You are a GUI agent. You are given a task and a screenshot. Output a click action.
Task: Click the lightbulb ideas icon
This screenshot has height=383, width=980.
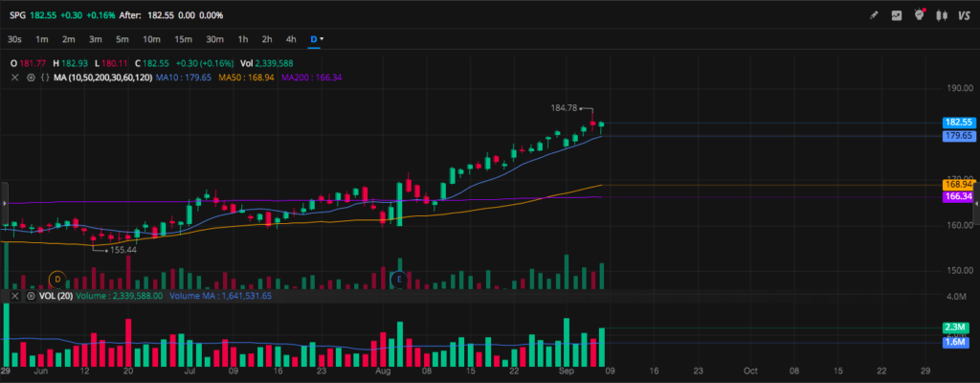point(920,15)
